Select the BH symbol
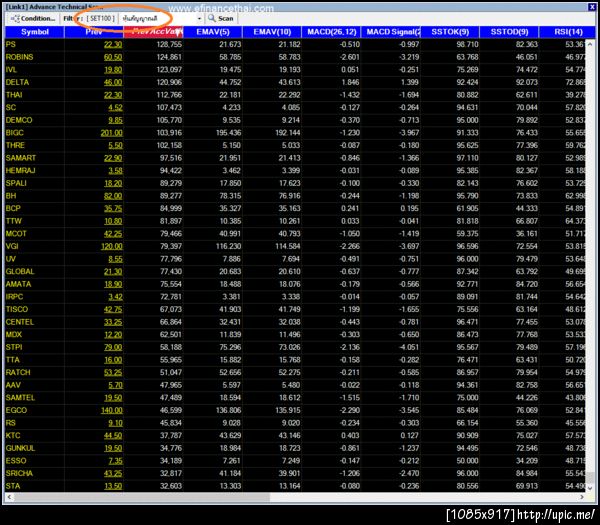The height and width of the screenshot is (525, 600). [11, 196]
